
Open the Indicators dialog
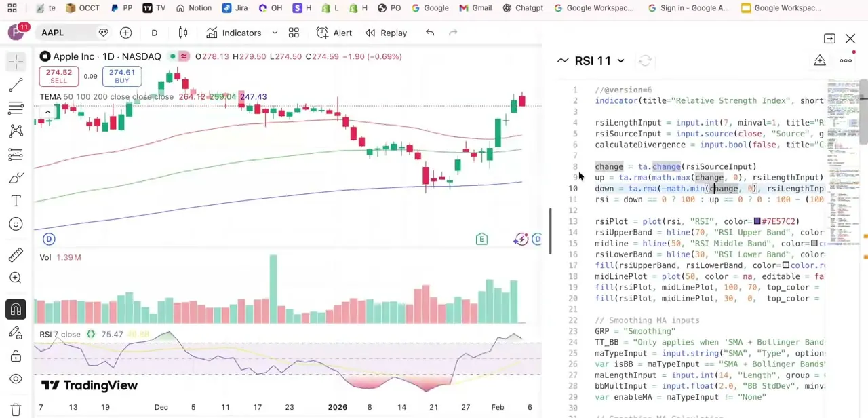point(234,33)
